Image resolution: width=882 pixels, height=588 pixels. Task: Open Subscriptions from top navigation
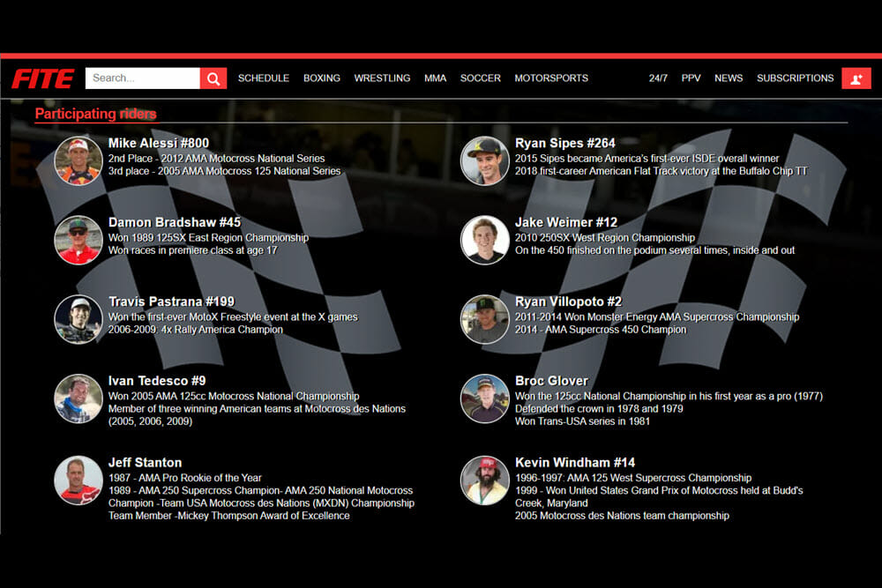click(x=795, y=78)
